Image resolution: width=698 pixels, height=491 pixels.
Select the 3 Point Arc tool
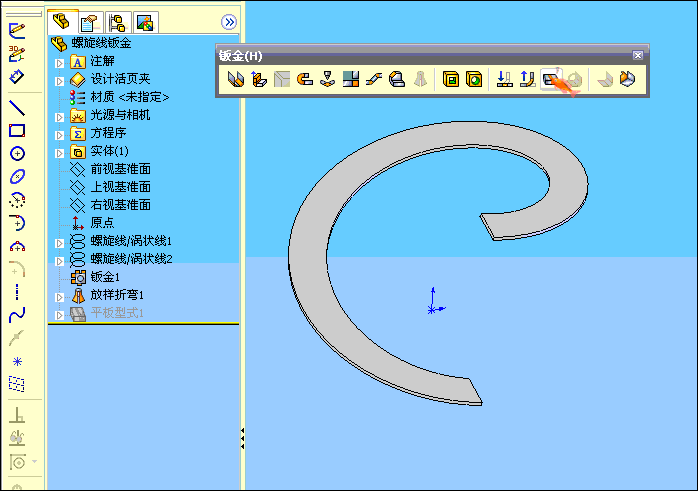[17, 246]
